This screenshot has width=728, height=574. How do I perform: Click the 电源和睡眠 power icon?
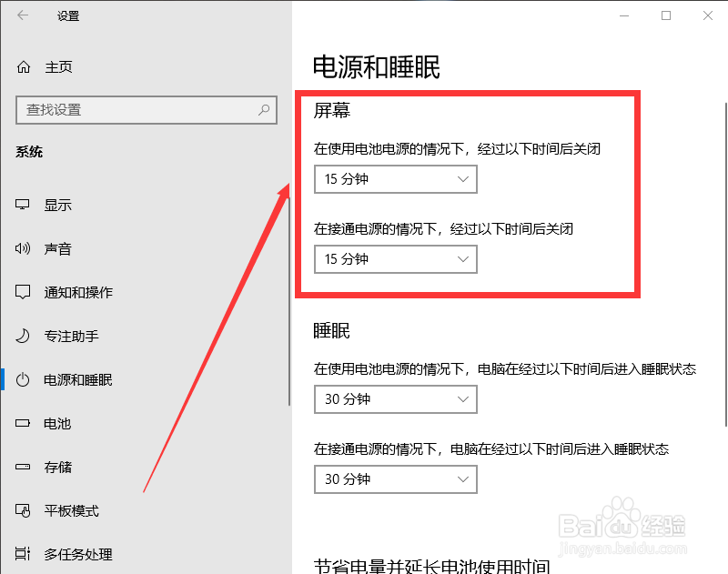[x=22, y=379]
